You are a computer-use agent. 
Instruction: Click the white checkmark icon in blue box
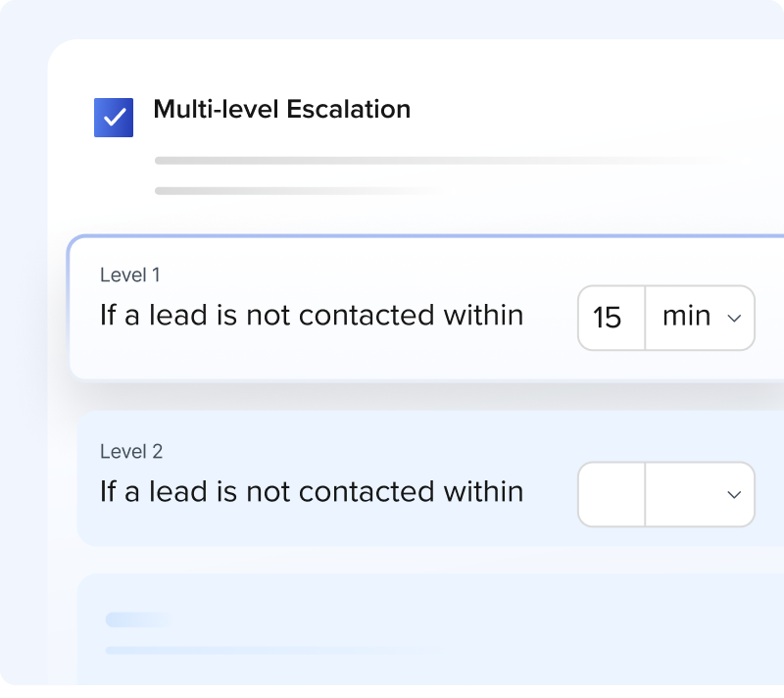(x=114, y=118)
